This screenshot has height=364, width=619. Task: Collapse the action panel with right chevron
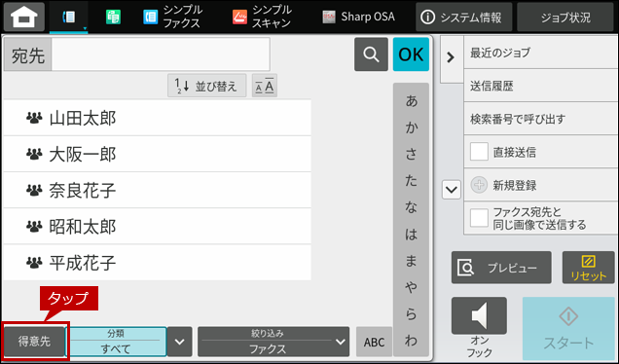(451, 57)
